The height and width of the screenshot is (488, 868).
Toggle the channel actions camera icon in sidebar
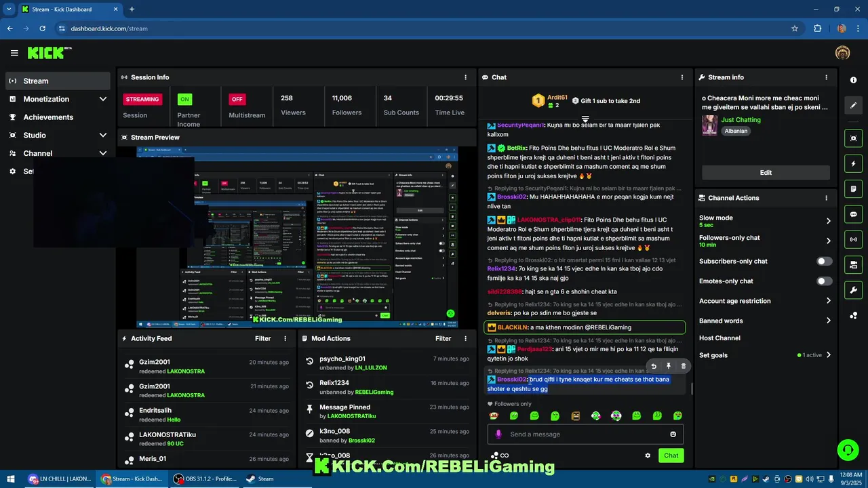(x=853, y=265)
